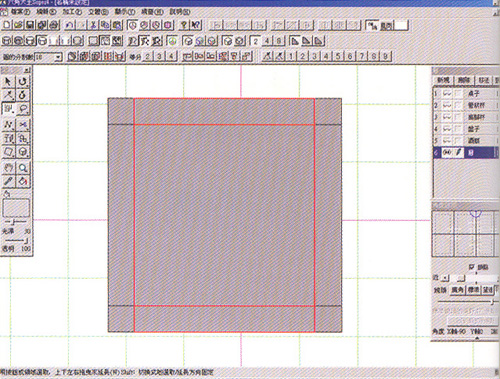Select the arrow selection tool
The width and height of the screenshot is (500, 379).
[x=9, y=82]
